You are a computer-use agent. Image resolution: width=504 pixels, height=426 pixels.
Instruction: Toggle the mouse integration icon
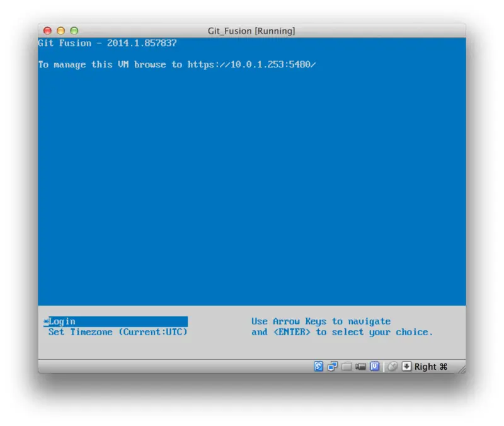pos(392,367)
